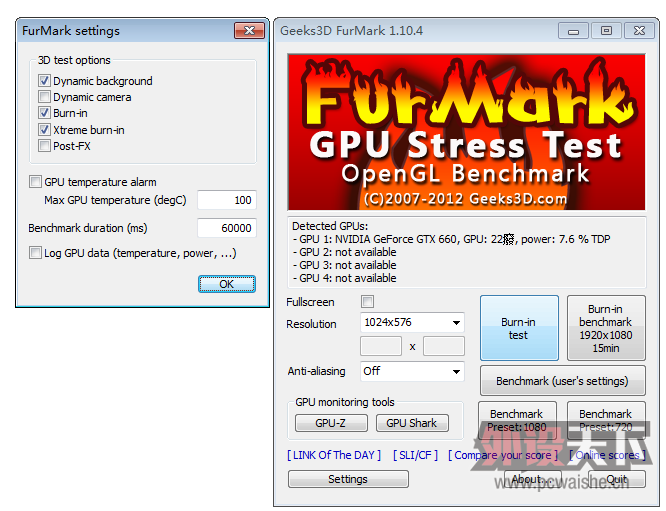Viewport: 666px width, 511px height.
Task: Maximize the Geeks3D FurMark window
Action: 606,31
